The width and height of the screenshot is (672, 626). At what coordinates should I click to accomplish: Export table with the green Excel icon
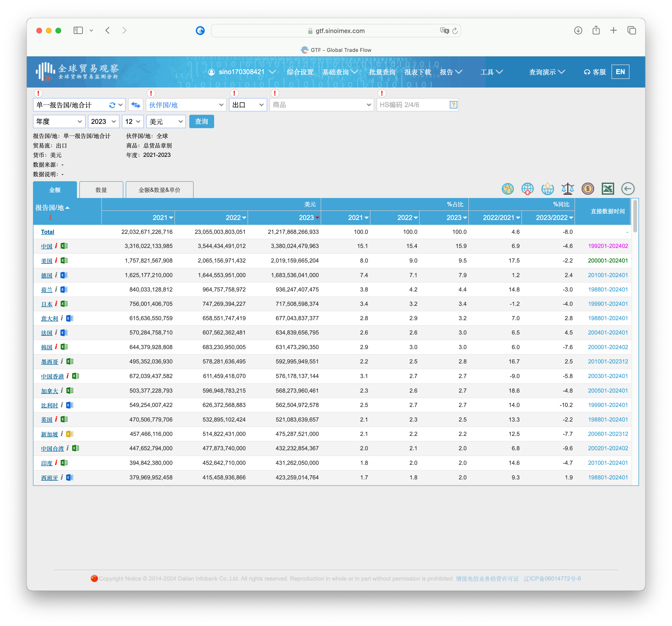pos(607,189)
